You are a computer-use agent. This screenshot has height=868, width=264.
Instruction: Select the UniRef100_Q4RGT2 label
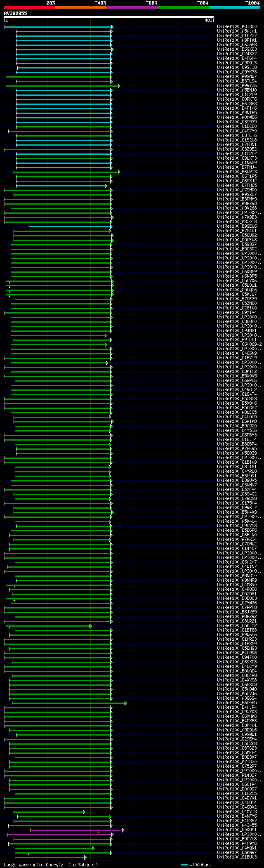pos(237,390)
